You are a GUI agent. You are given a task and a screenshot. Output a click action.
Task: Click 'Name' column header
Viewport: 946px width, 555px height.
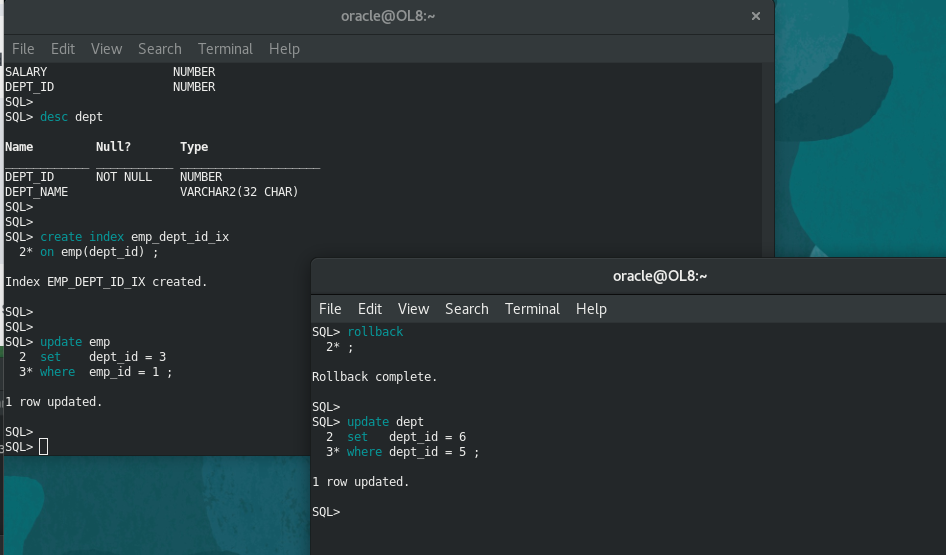click(19, 147)
